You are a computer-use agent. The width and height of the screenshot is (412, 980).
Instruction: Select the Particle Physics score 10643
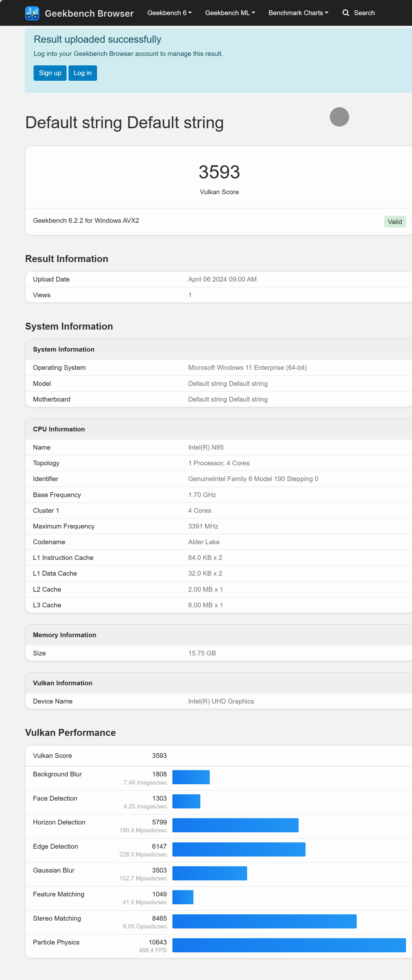(158, 942)
